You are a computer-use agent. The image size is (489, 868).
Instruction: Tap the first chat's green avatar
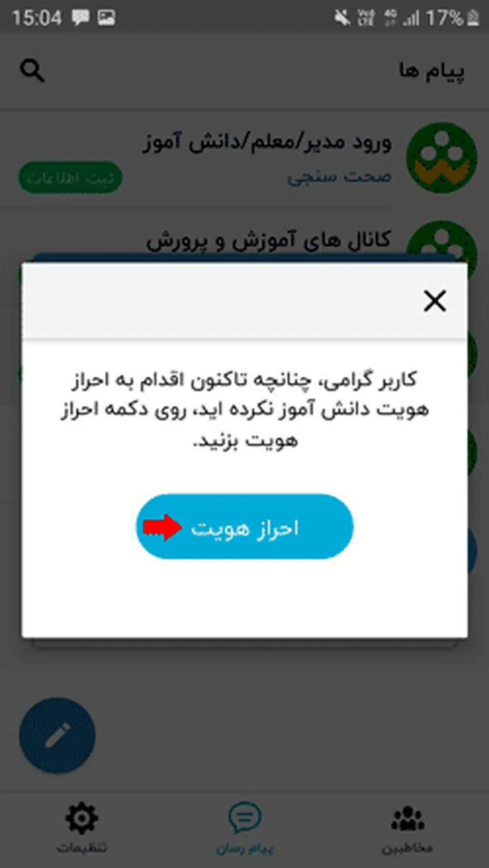pyautogui.click(x=442, y=158)
